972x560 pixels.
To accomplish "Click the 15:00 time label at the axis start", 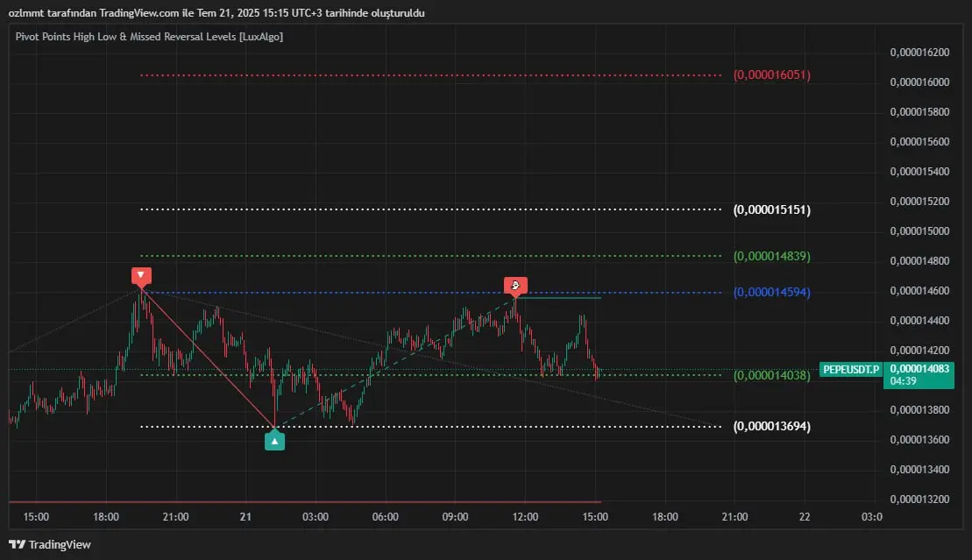I will coord(36,516).
